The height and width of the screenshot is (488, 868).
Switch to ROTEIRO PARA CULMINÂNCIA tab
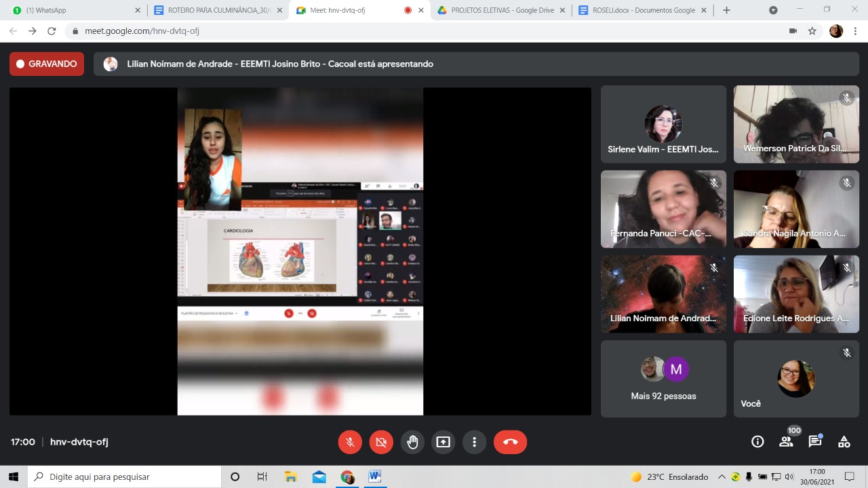(217, 10)
